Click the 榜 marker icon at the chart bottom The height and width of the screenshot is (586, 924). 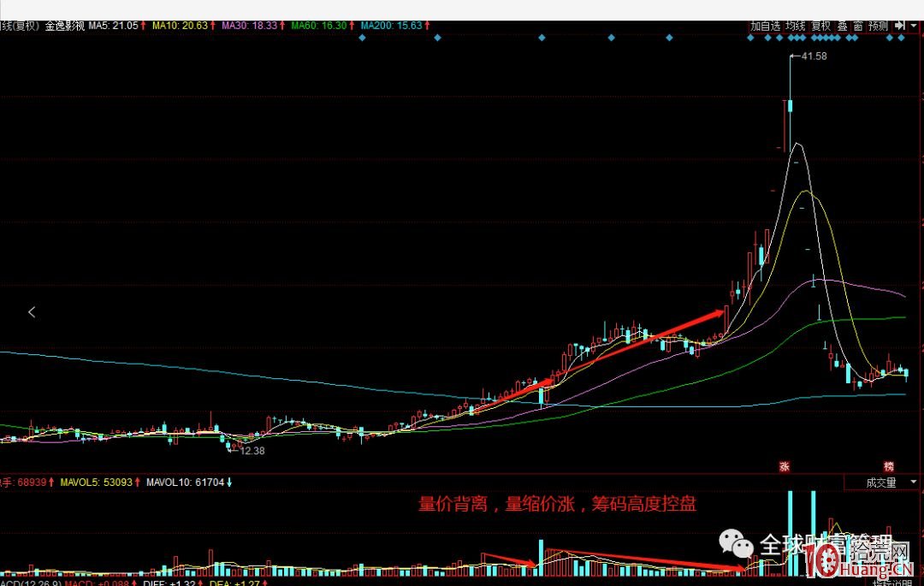(889, 466)
